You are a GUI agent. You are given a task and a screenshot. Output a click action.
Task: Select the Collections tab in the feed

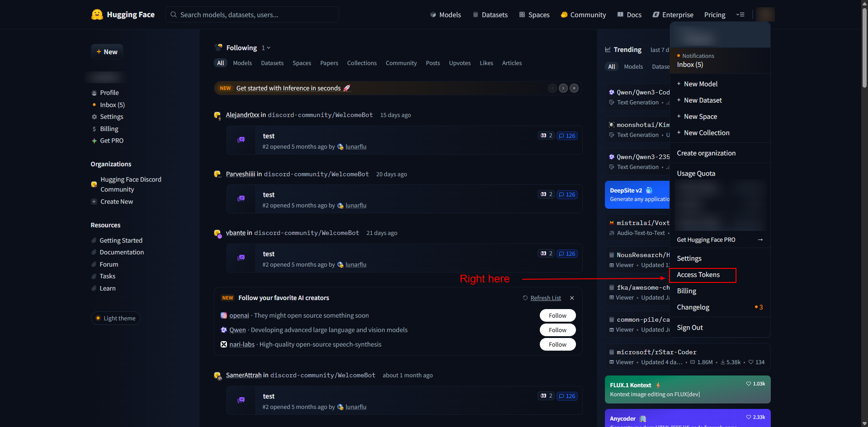pyautogui.click(x=362, y=63)
